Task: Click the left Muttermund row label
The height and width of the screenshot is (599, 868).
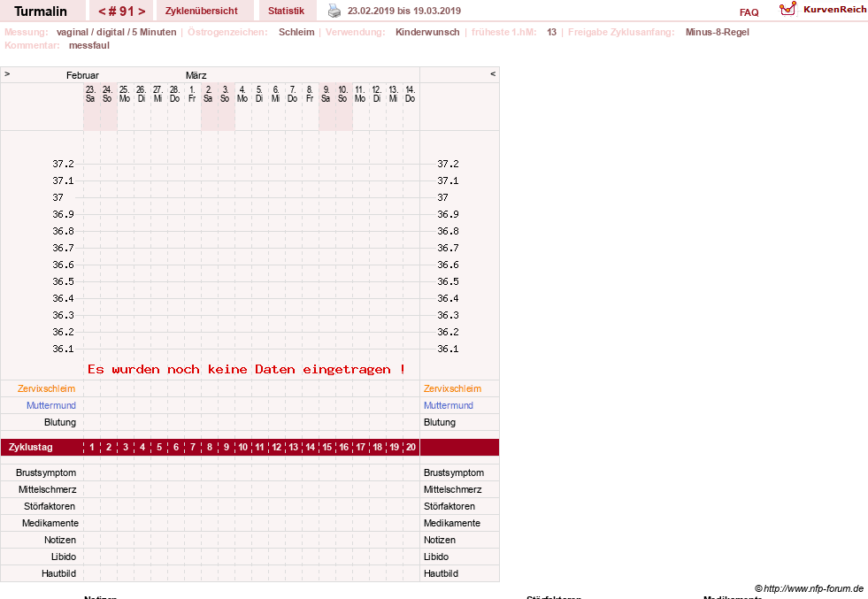Action: [51, 405]
